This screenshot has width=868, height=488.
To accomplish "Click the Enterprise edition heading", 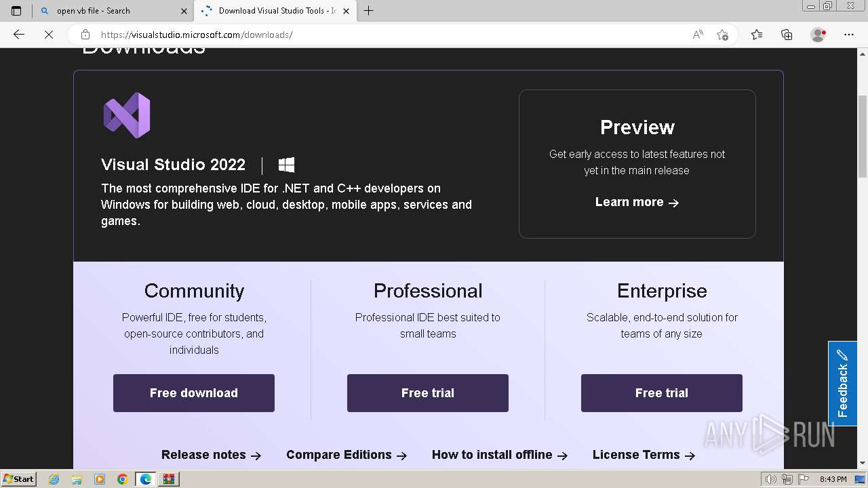I will click(x=662, y=291).
